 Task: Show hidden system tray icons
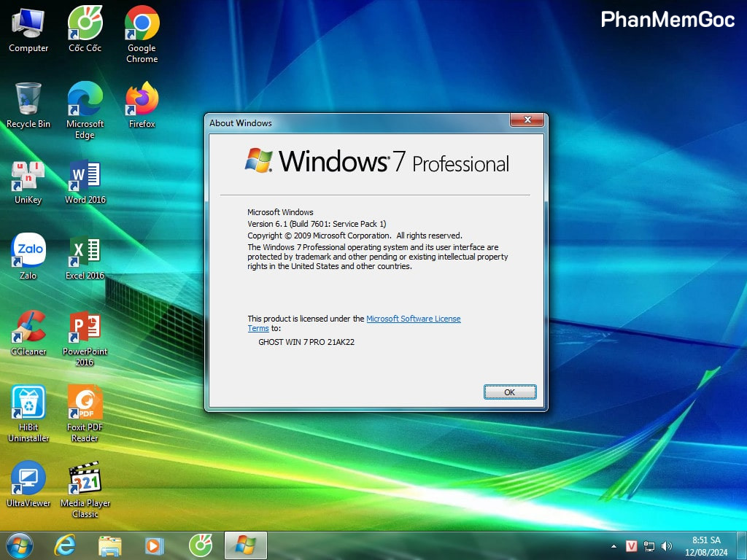pos(614,546)
